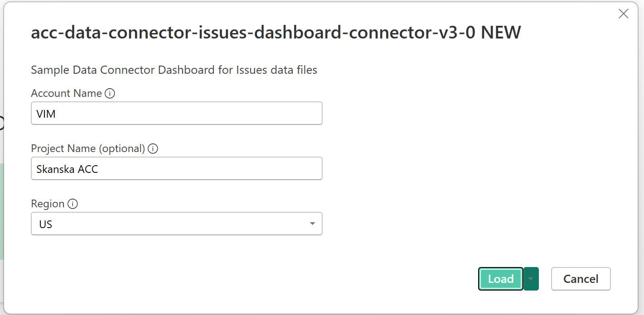The height and width of the screenshot is (315, 644).
Task: Click Cancel to dismiss the dialog
Action: (581, 279)
